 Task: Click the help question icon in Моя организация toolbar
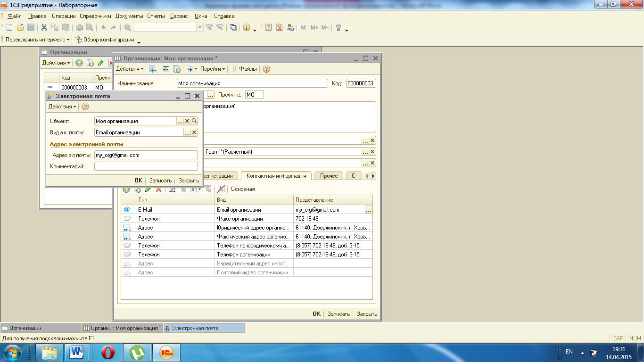[266, 69]
